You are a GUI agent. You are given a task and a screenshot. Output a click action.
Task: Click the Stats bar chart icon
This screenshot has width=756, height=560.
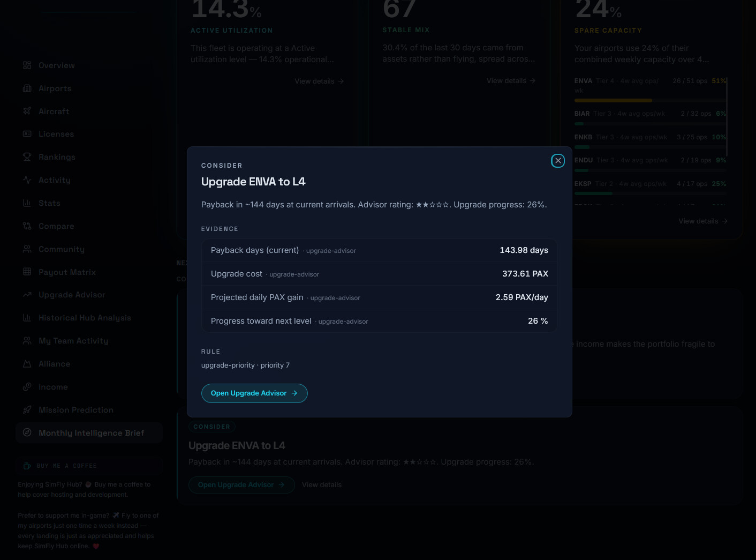pos(27,203)
